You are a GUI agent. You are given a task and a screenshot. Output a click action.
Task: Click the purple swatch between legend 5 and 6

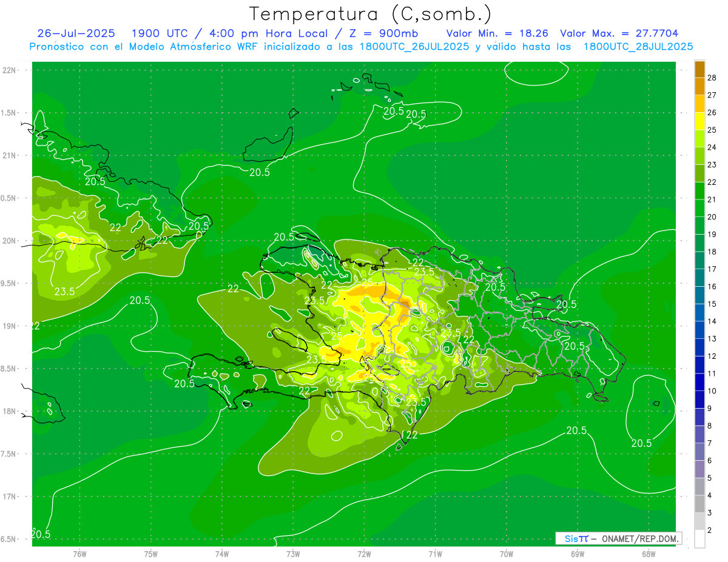click(x=699, y=470)
